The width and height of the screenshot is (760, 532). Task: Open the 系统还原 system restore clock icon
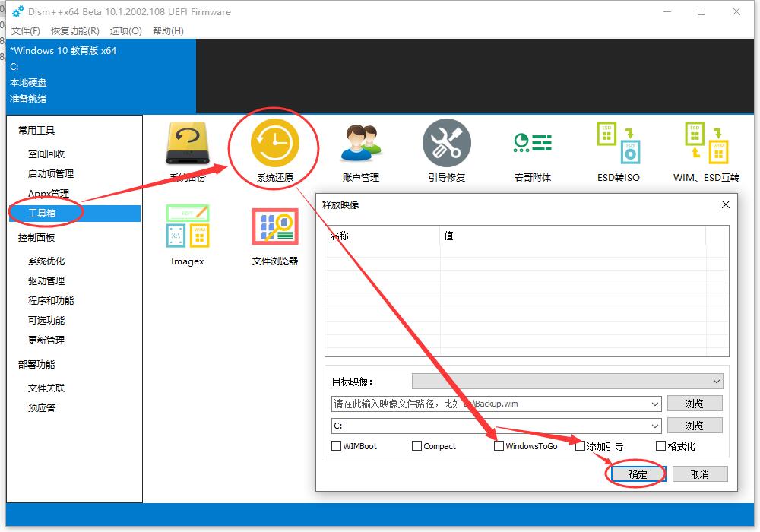[275, 143]
